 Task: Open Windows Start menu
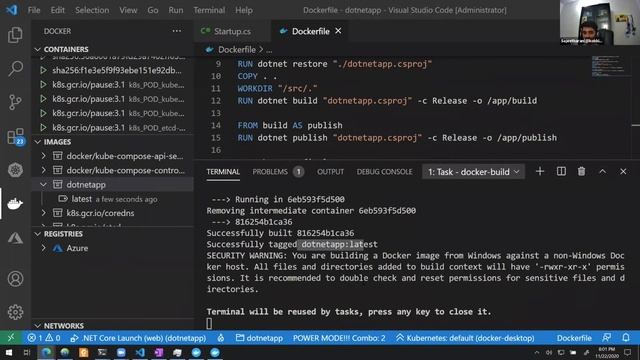tap(8, 353)
